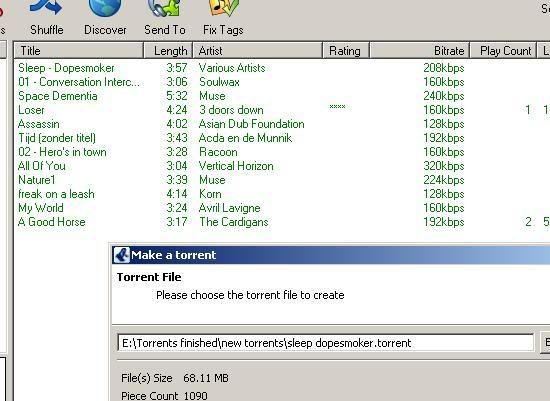Click artist Korn
The width and height of the screenshot is (550, 401).
click(210, 194)
